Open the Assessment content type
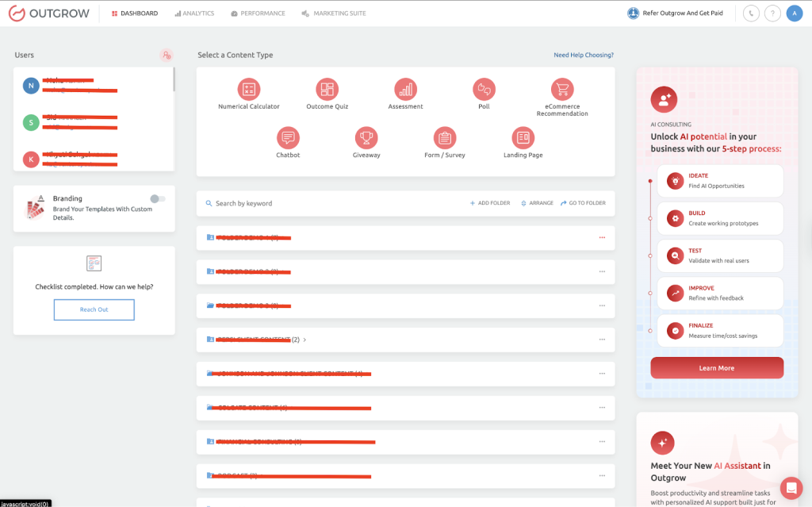The image size is (812, 507). [405, 89]
